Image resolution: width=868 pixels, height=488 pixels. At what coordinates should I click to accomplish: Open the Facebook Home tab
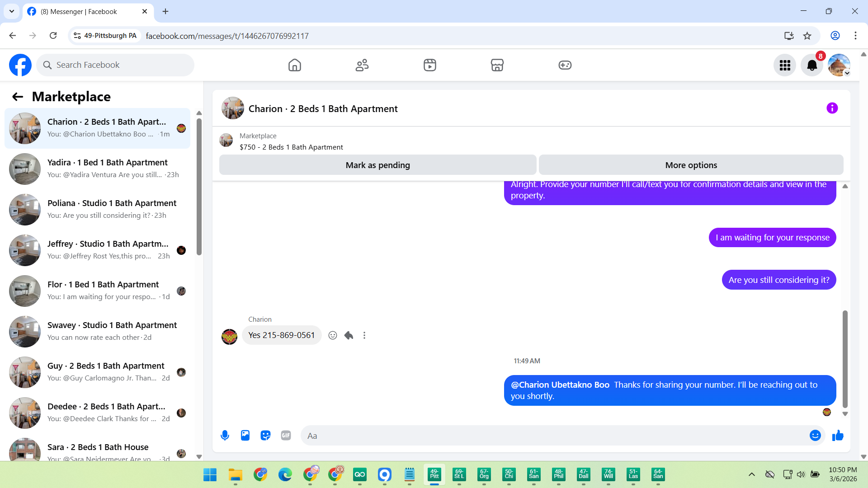[x=294, y=66]
